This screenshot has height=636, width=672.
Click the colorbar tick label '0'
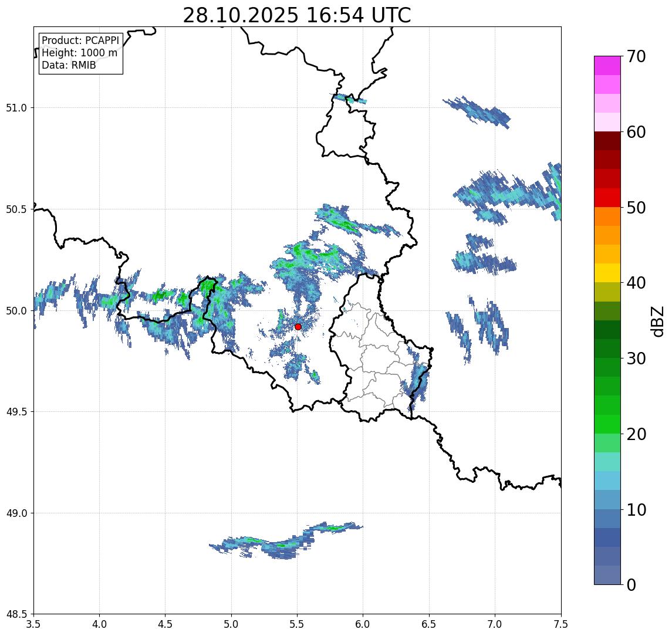click(x=632, y=584)
